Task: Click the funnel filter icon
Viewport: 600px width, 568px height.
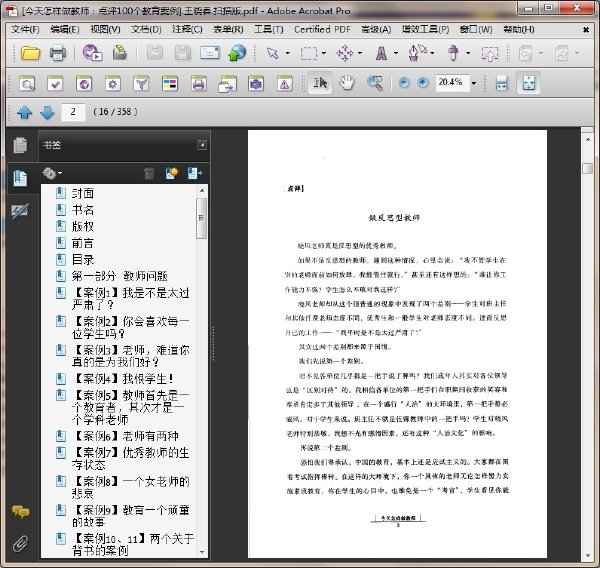Action: coord(141,83)
